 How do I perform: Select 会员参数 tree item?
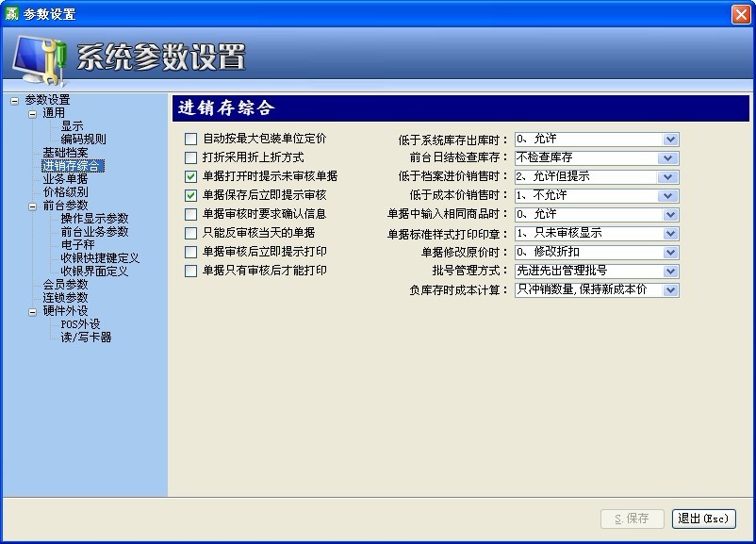(65, 285)
